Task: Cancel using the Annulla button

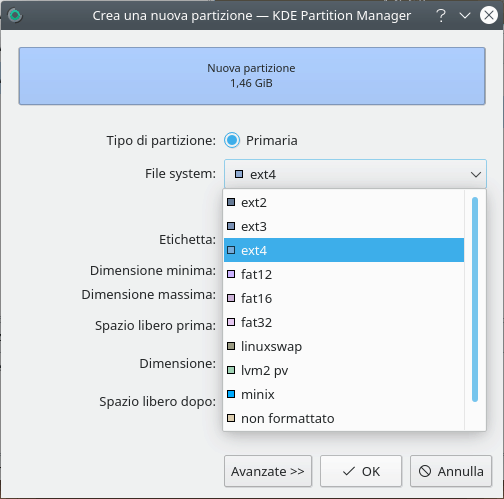Action: (x=451, y=471)
